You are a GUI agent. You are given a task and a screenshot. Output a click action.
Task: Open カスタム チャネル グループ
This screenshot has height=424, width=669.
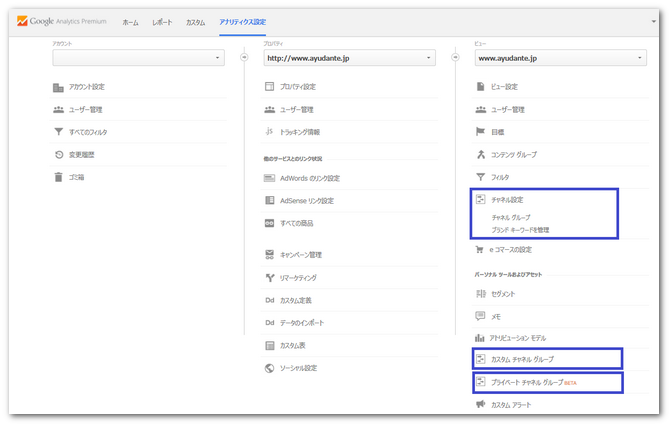click(x=522, y=360)
